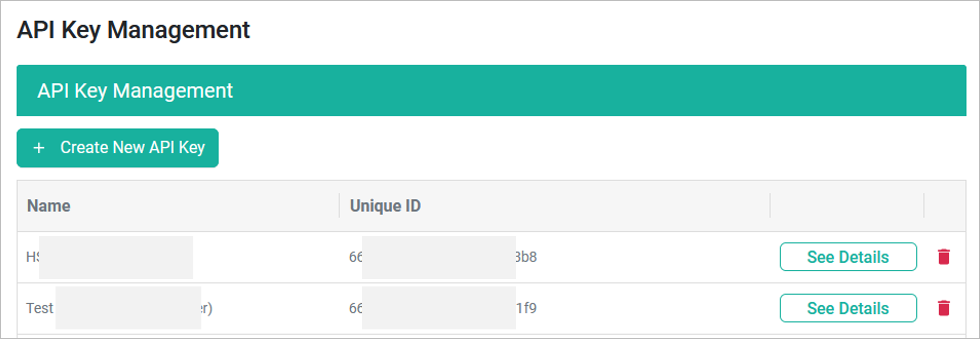Click the Unique ID text ending 1f9

tap(443, 308)
